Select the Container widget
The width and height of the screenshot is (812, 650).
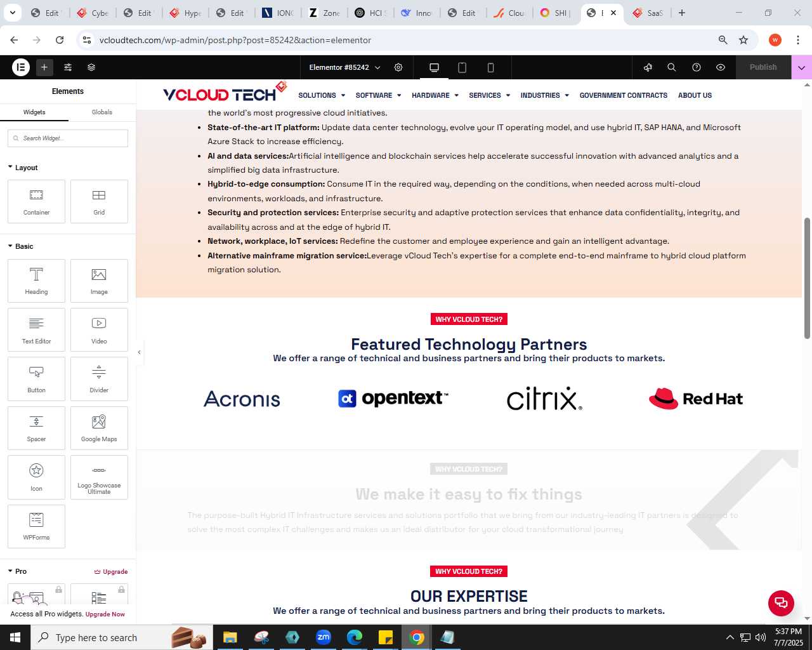(x=36, y=201)
